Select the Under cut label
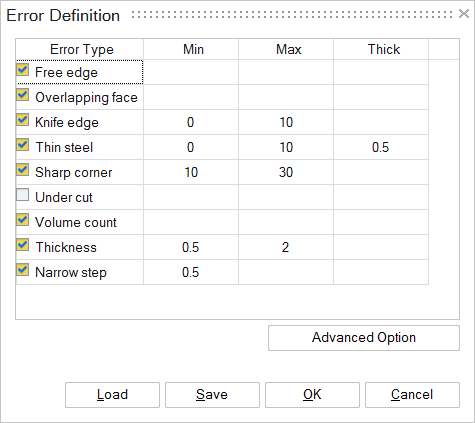The image size is (475, 423). (x=64, y=197)
